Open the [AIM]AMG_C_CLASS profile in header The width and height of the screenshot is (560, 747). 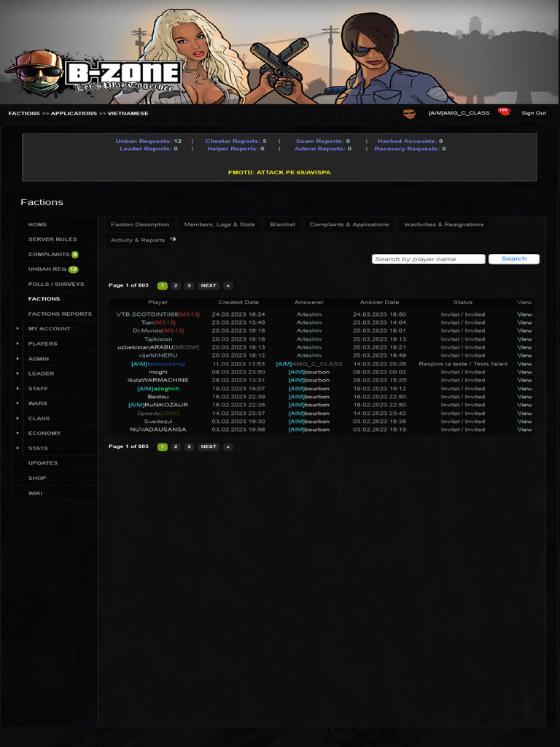click(x=459, y=113)
